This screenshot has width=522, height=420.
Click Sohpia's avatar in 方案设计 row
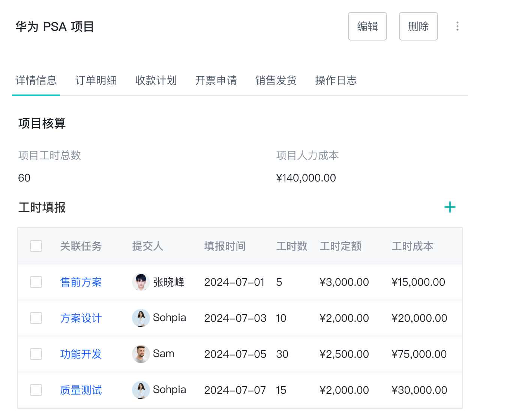point(141,318)
